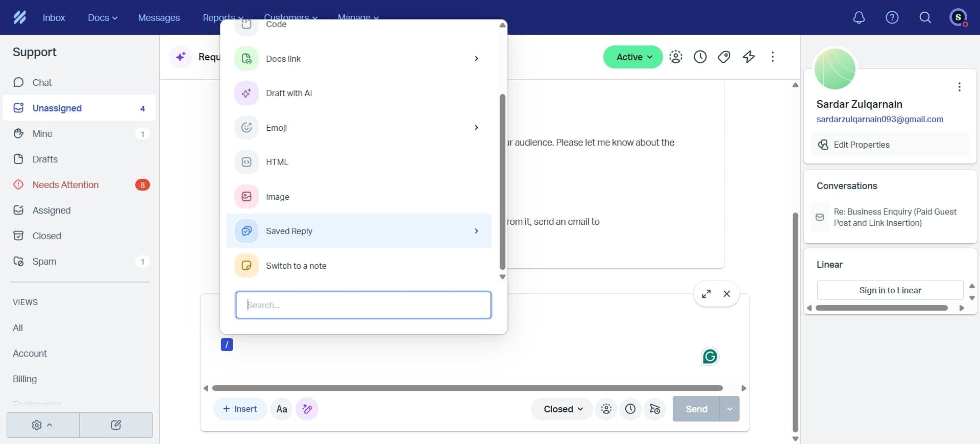The height and width of the screenshot is (444, 980).
Task: Open Re: Business Enquiry conversation
Action: (890, 217)
